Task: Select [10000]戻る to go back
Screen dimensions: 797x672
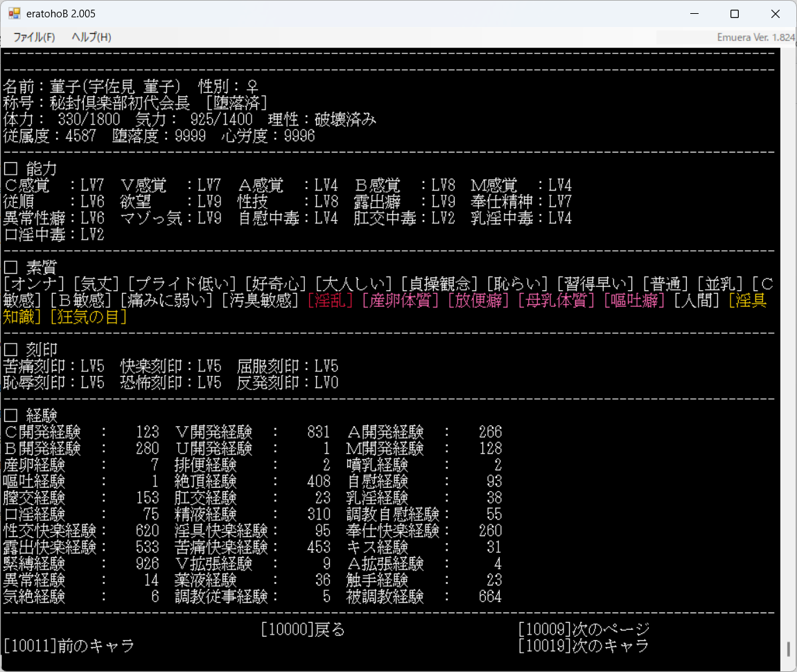Action: [x=303, y=630]
